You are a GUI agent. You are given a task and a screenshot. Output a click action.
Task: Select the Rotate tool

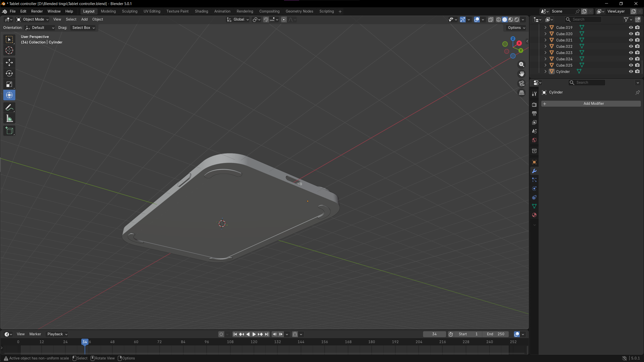tap(9, 73)
